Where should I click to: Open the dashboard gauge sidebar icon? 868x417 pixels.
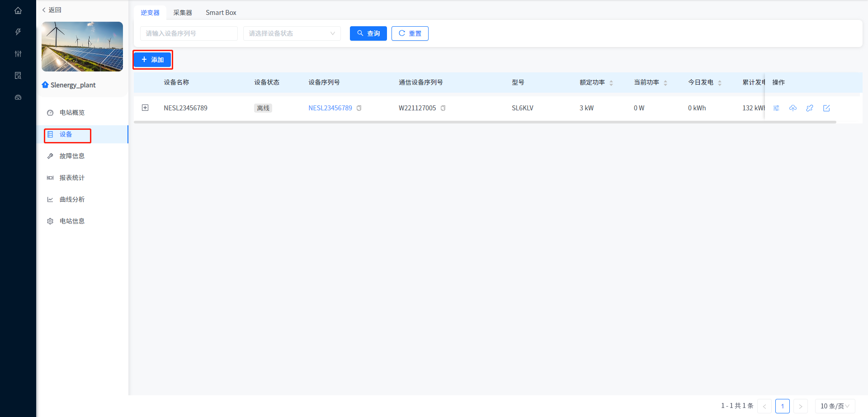tap(18, 97)
